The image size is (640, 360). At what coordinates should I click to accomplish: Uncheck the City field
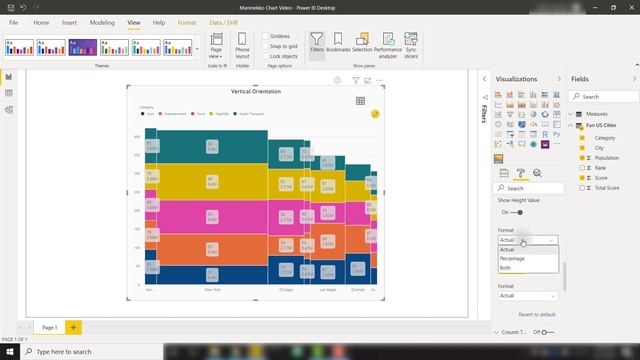(x=582, y=148)
